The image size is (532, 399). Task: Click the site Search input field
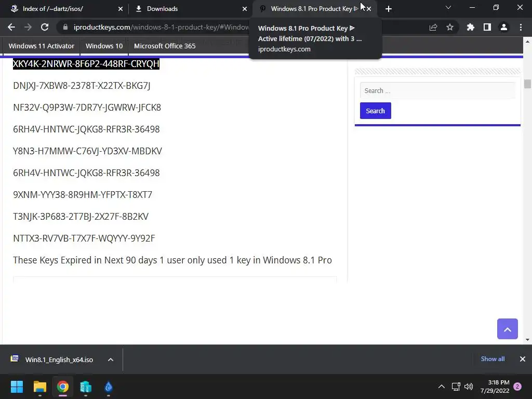(x=437, y=90)
